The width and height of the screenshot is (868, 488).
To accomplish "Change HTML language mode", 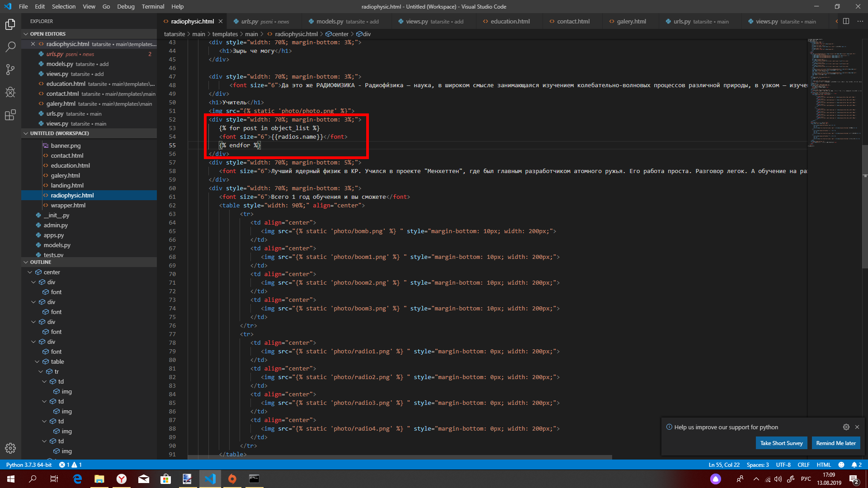I will click(823, 465).
